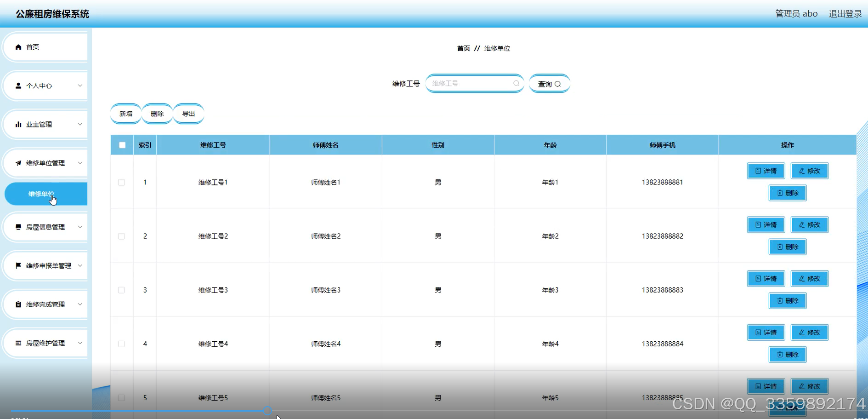Image resolution: width=868 pixels, height=419 pixels.
Task: Click the bulk 删除 button above table
Action: pyautogui.click(x=157, y=114)
